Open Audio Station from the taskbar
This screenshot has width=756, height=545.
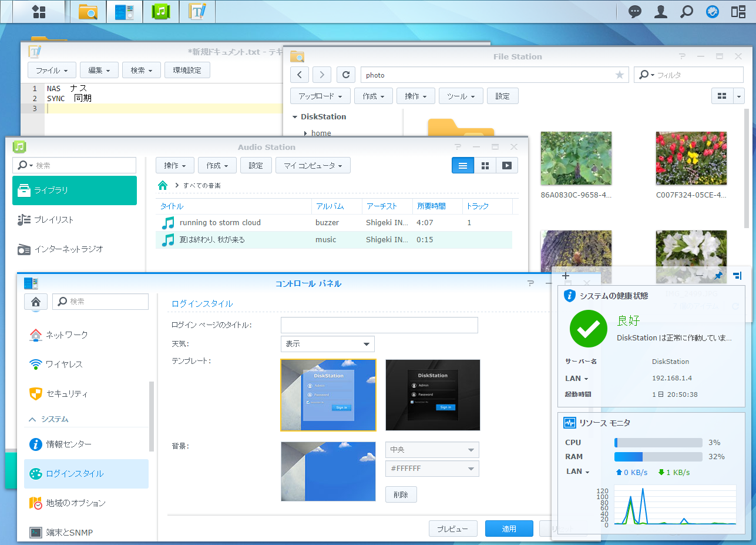coord(161,12)
